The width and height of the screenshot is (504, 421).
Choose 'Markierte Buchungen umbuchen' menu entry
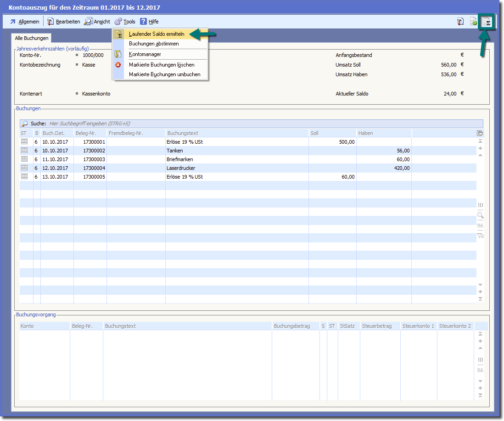[x=164, y=74]
